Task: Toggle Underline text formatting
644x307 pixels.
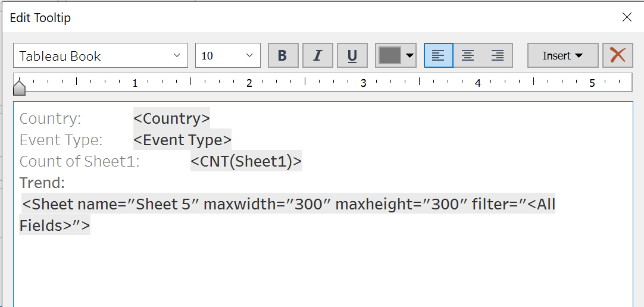Action: tap(352, 56)
